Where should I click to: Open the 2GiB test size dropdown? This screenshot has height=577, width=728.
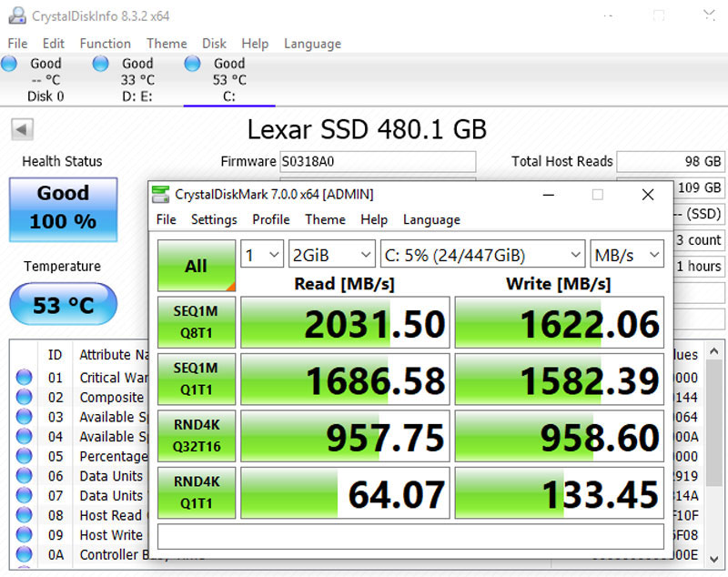332,255
